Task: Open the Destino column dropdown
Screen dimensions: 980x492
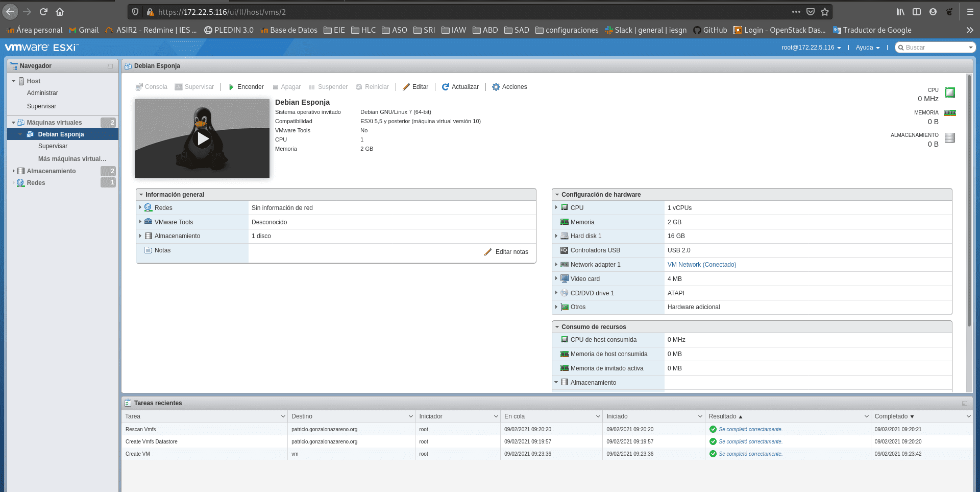Action: [411, 417]
